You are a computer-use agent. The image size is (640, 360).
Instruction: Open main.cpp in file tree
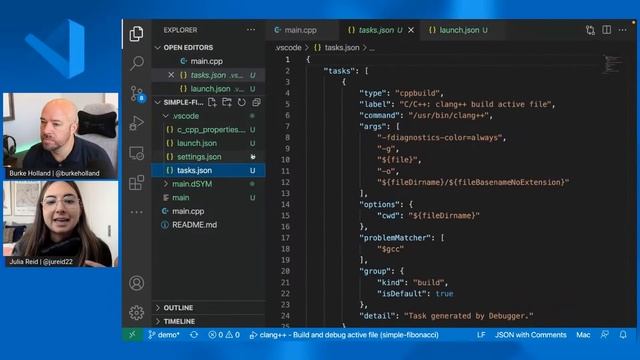pos(208,211)
